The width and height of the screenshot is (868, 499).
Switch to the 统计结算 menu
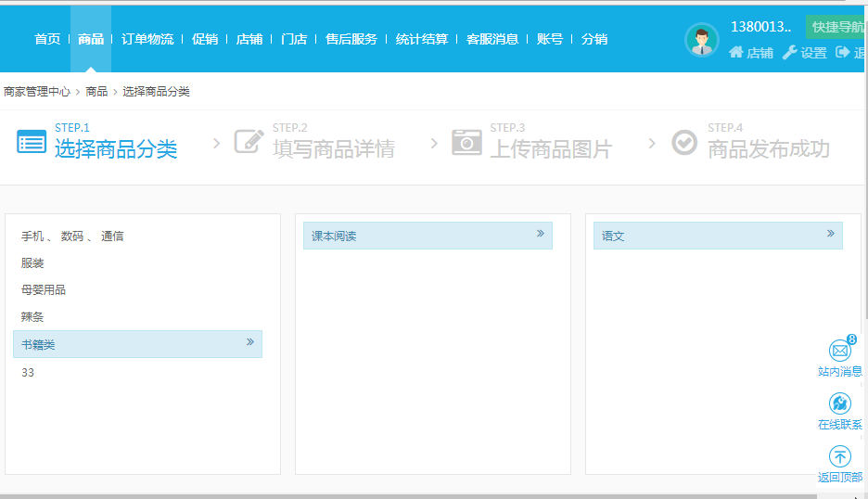pos(422,39)
